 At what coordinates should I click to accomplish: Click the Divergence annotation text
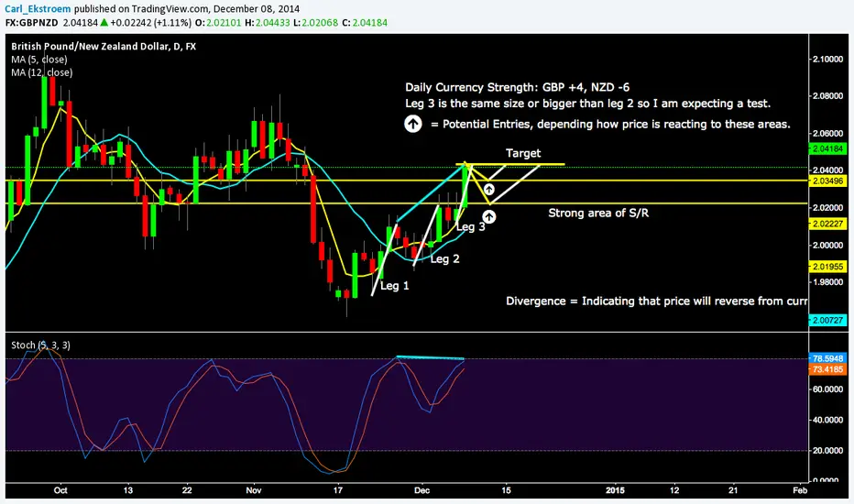pos(656,301)
